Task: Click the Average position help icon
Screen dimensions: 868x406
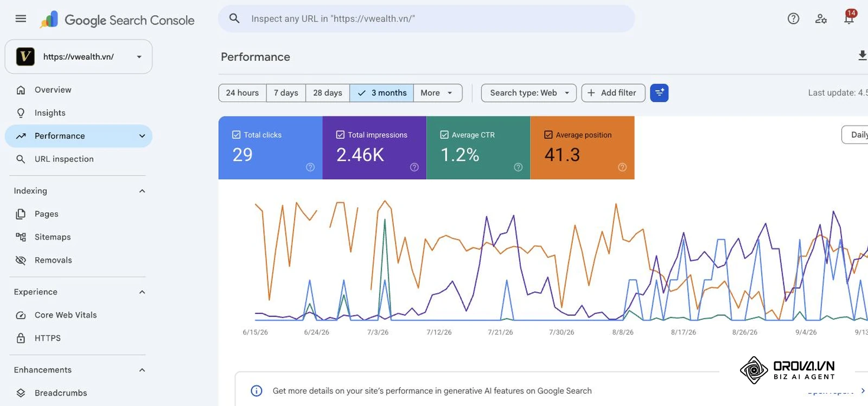Action: pos(622,167)
